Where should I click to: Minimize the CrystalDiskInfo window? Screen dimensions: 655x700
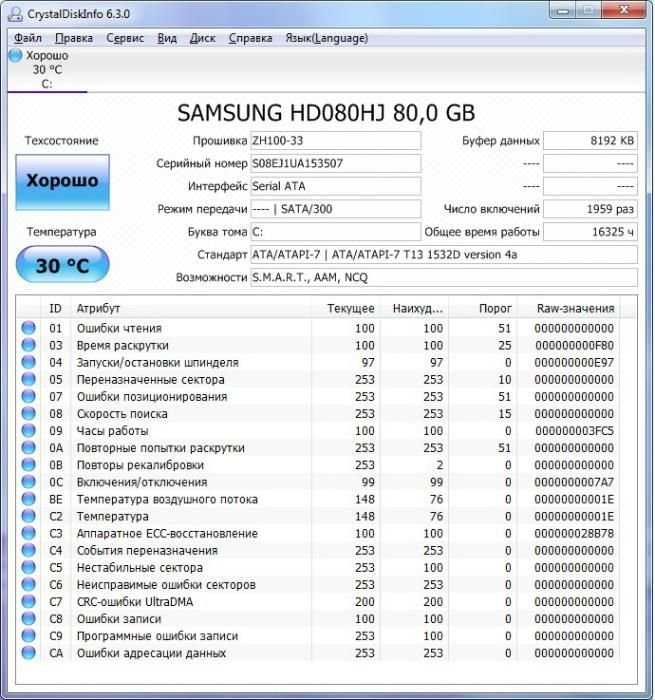563,11
